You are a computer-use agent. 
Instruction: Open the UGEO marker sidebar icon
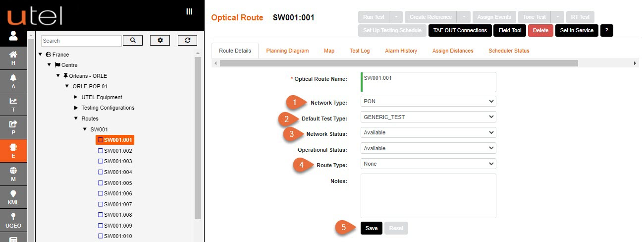click(x=13, y=221)
